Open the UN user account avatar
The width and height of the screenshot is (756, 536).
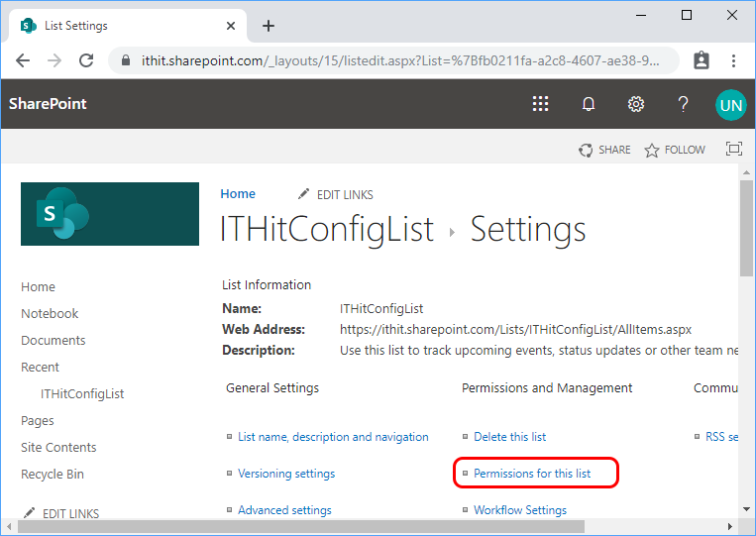coord(730,105)
